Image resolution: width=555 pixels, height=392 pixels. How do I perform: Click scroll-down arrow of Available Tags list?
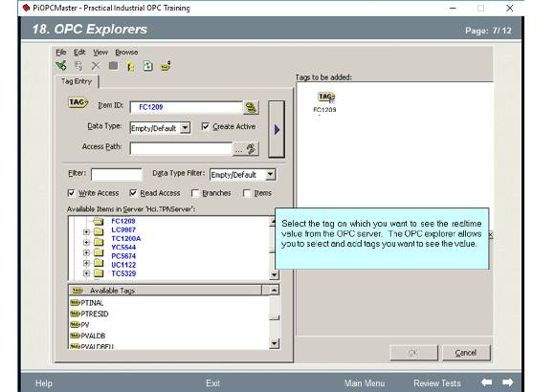pyautogui.click(x=274, y=343)
